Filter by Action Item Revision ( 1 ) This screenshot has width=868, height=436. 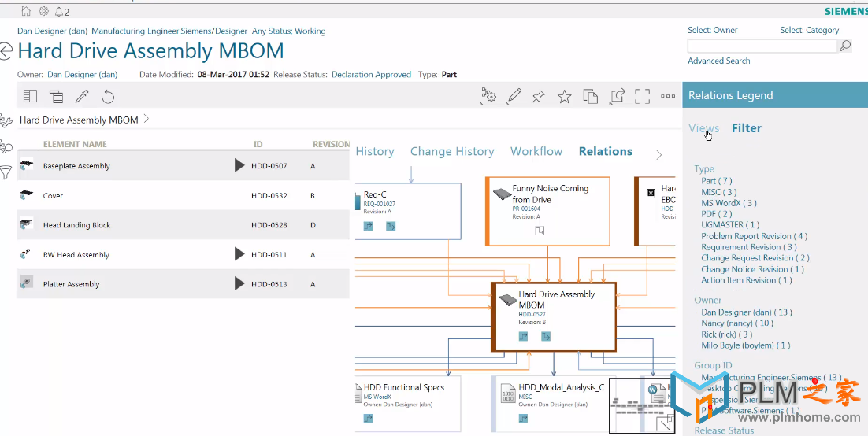(746, 280)
